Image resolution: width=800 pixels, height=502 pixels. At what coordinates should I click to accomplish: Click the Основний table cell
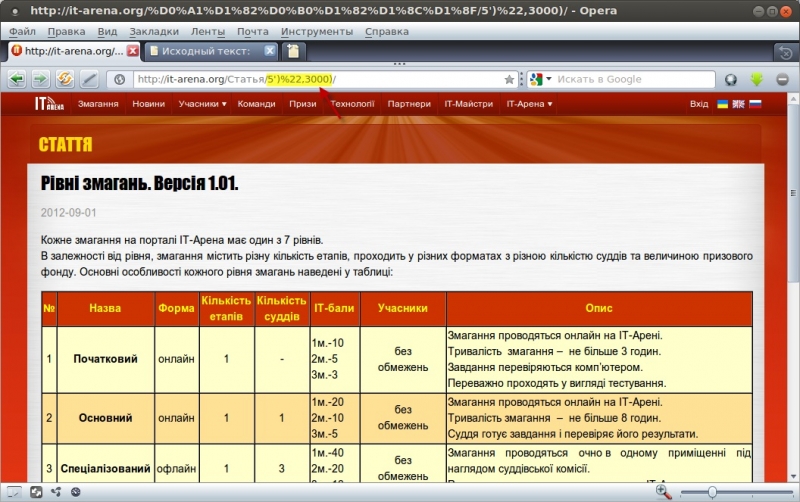pyautogui.click(x=106, y=418)
